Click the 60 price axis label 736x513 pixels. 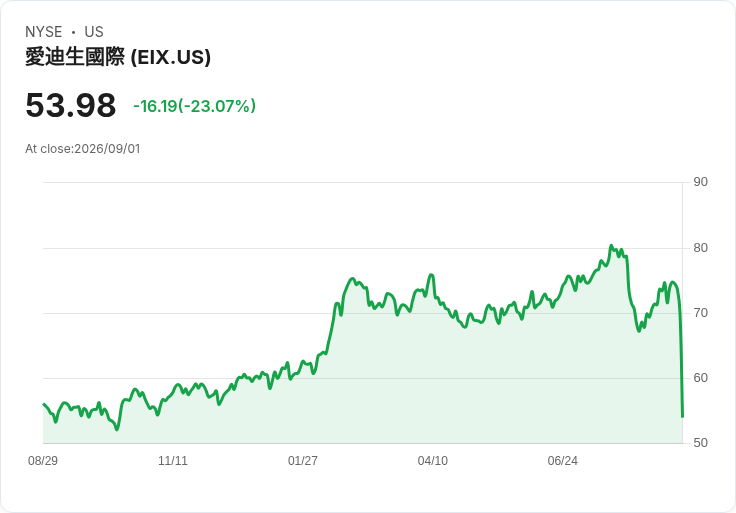700,378
